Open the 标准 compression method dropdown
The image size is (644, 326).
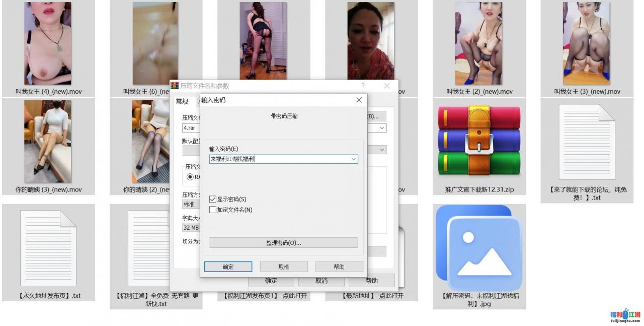191,205
